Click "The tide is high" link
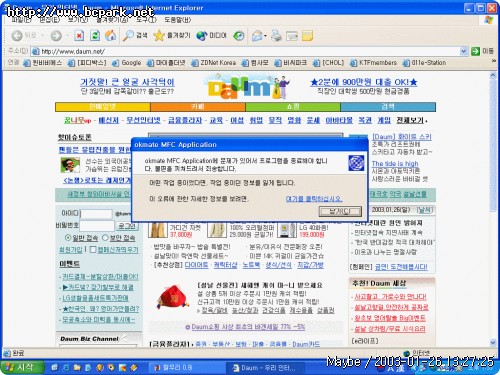Viewport: 500px width, 375px height. point(395,163)
